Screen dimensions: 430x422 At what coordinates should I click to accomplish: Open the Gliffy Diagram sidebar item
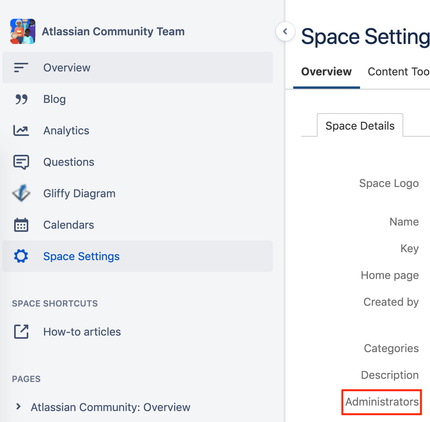pyautogui.click(x=137, y=193)
